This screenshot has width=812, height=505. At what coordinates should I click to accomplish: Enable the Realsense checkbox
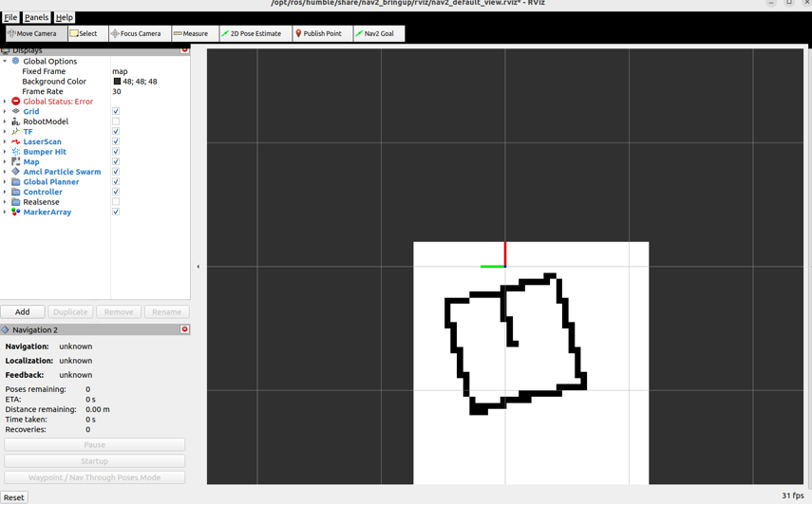[x=116, y=202]
